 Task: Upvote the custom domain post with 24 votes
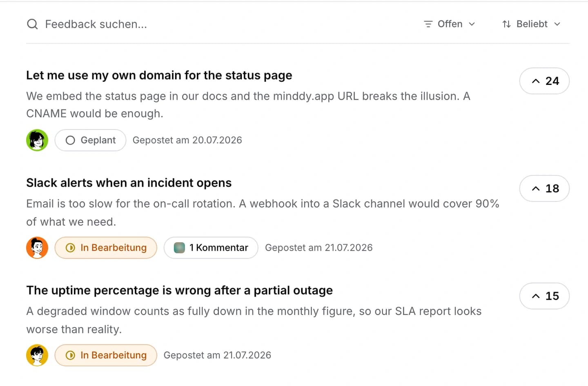[544, 81]
